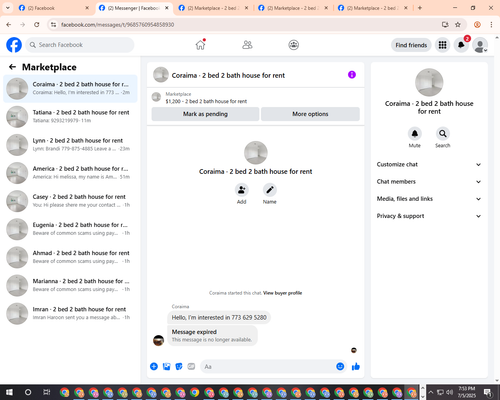Open Casey's conversation in the list
500x400 pixels.
point(70,201)
